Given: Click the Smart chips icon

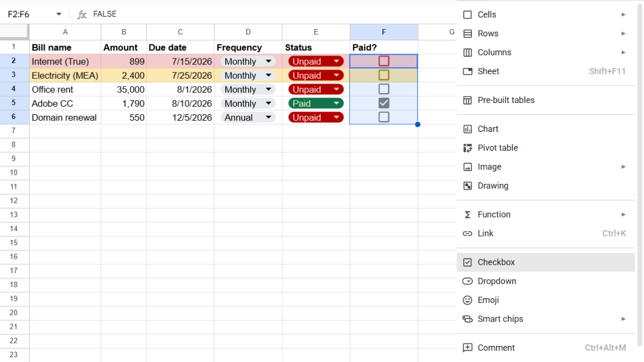Looking at the screenshot, I should (x=467, y=319).
